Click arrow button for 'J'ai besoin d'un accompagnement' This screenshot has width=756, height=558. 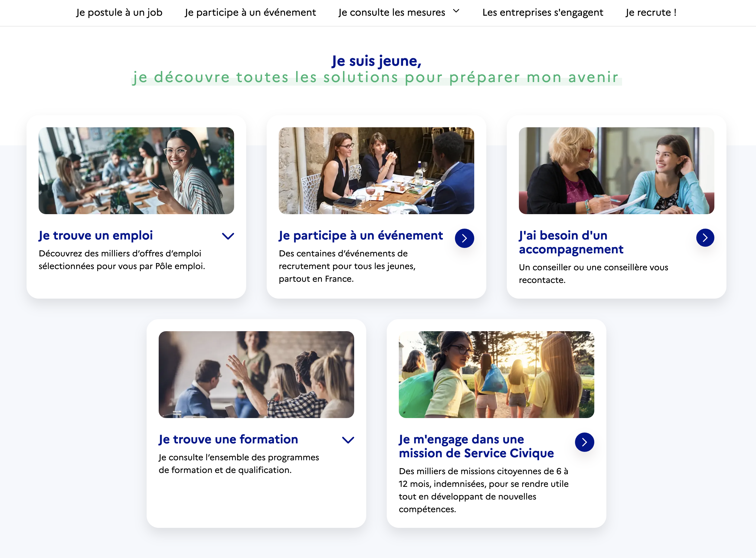[705, 238]
